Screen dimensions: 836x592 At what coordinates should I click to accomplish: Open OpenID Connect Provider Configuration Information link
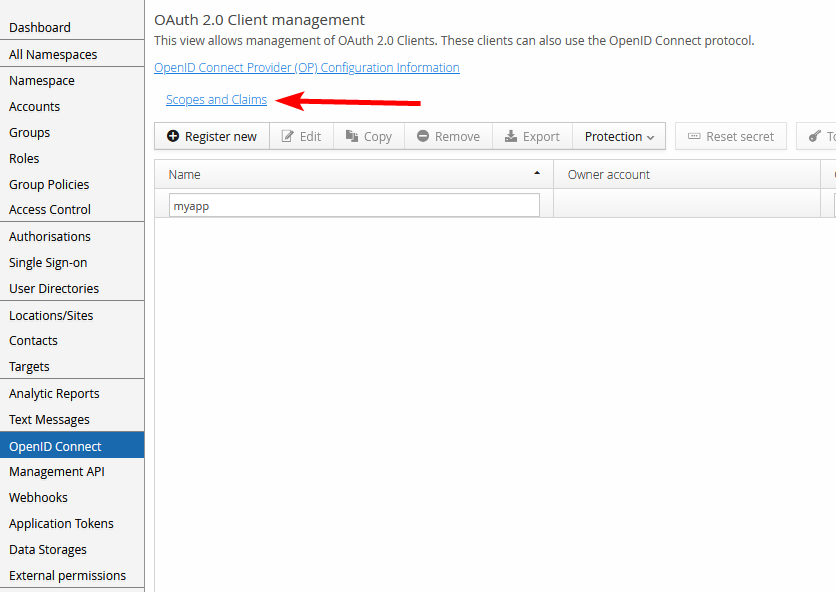point(307,68)
